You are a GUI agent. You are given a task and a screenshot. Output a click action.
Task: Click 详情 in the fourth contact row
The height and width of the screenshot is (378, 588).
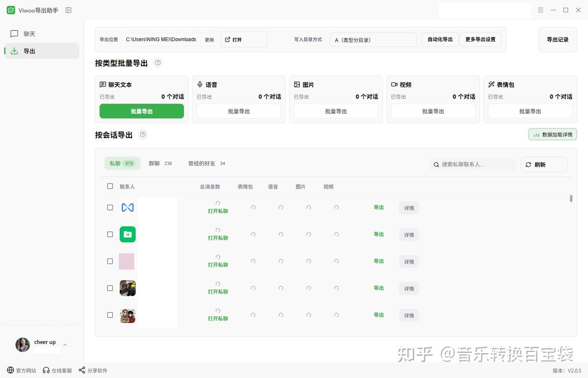tap(409, 289)
